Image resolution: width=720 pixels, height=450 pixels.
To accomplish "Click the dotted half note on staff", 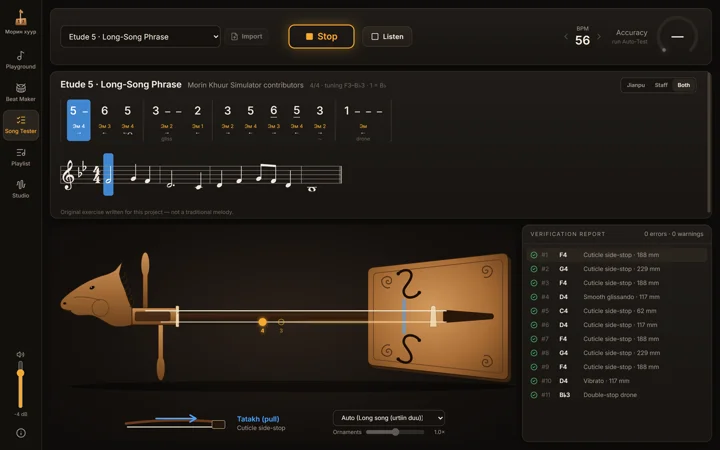I will (171, 180).
